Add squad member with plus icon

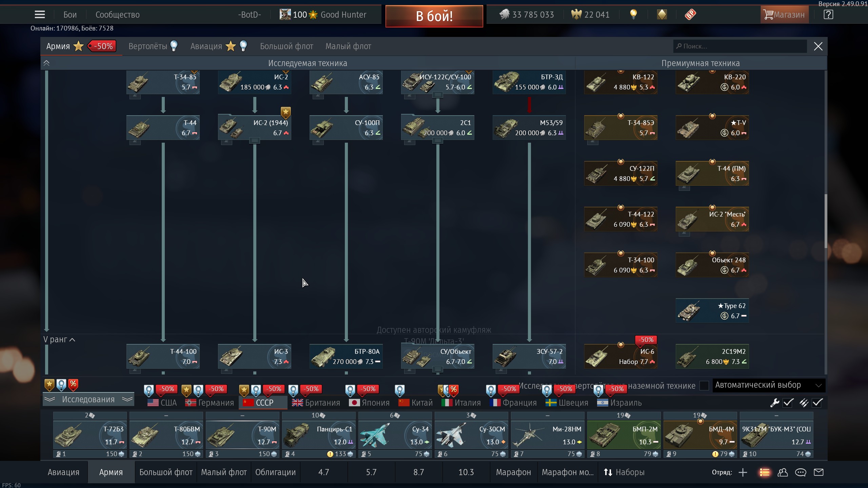(x=743, y=472)
